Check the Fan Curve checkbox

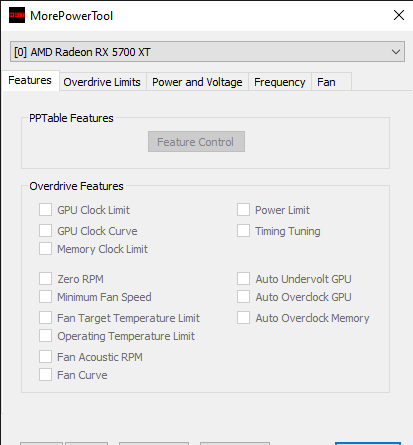coord(45,375)
